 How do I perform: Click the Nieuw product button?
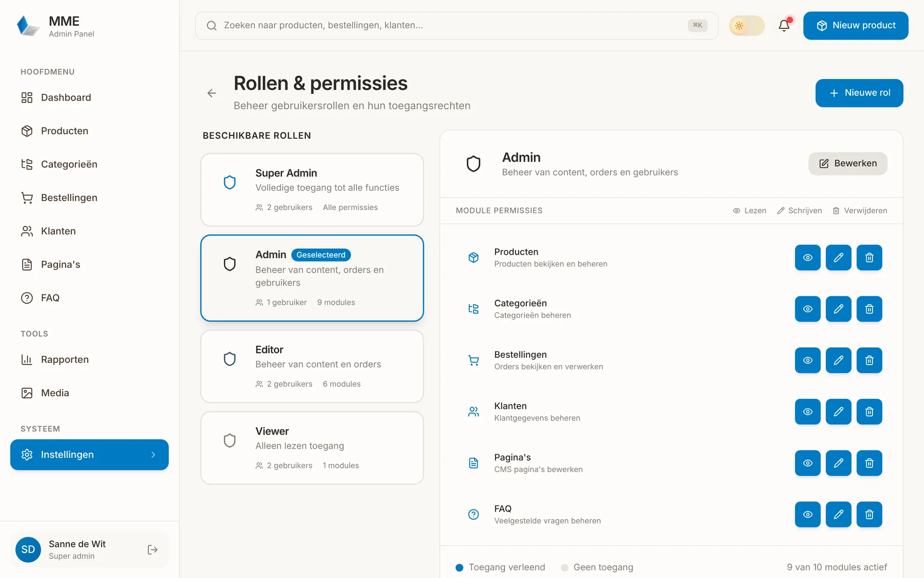pos(856,26)
